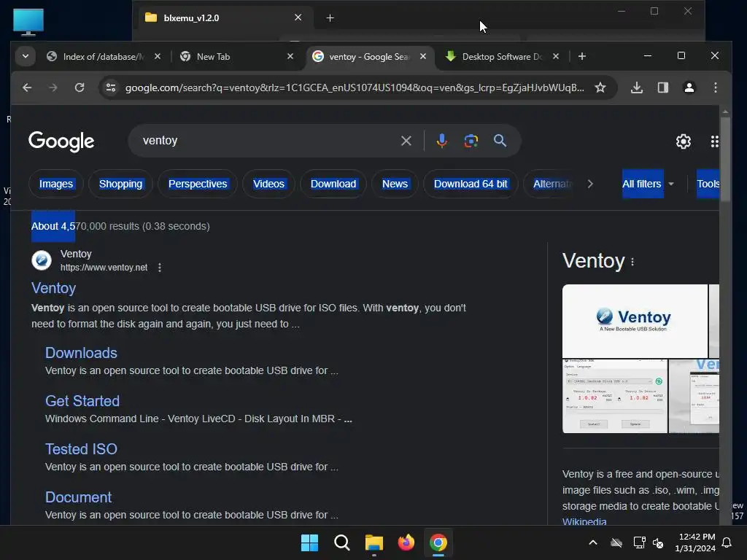Viewport: 747px width, 560px height.
Task: Open Google quick settings gear
Action: (x=683, y=141)
